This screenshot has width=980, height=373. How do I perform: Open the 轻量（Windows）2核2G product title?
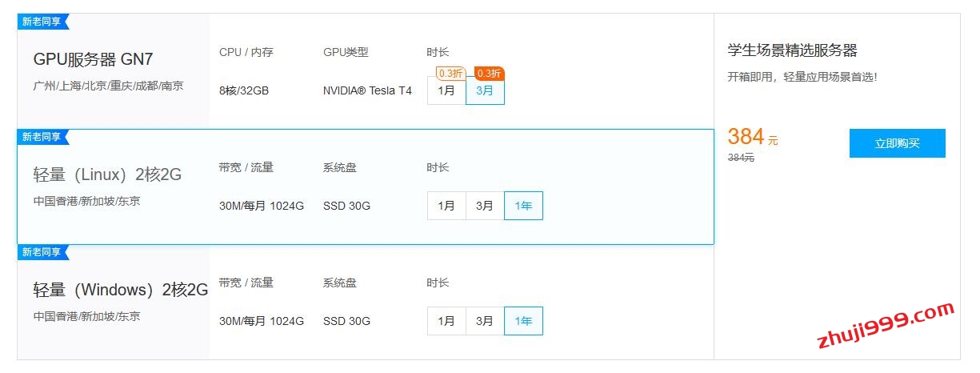tap(120, 290)
